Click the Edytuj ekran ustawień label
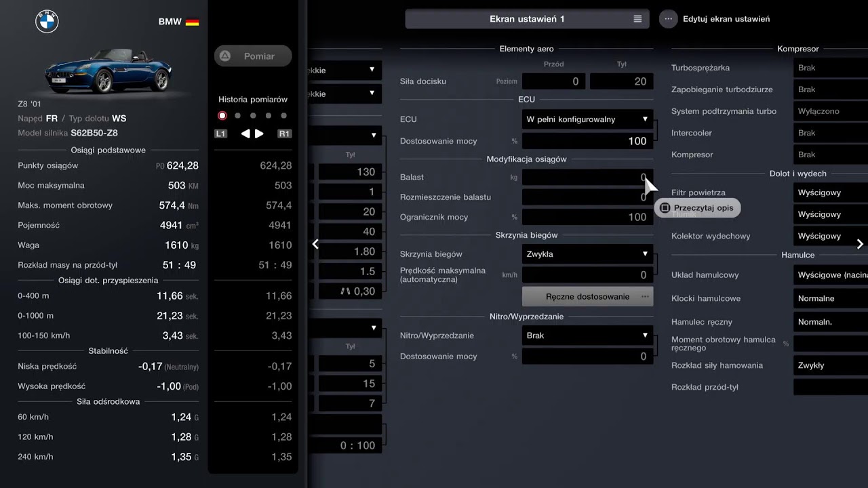 click(x=726, y=19)
